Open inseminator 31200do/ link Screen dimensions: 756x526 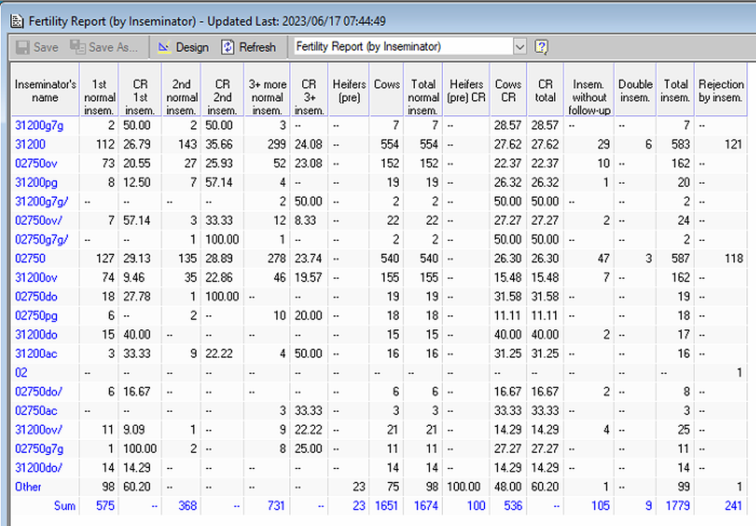point(39,468)
